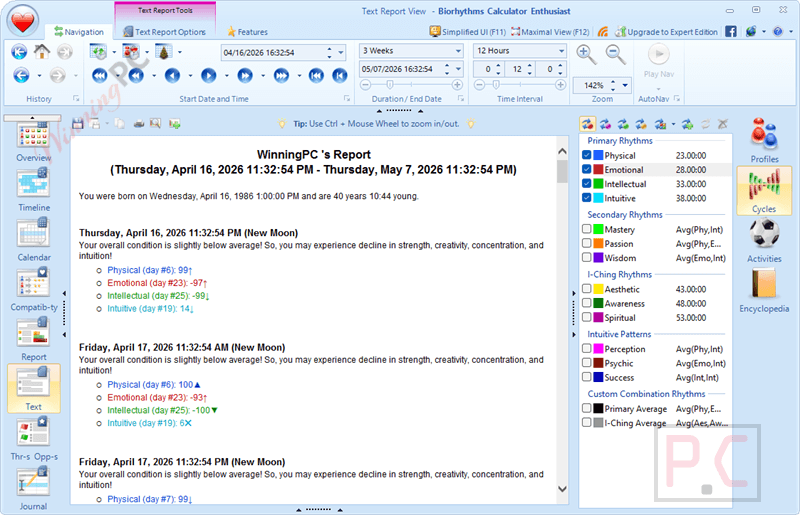The height and width of the screenshot is (515, 800).
Task: Open the Calendar view in sidebar
Action: click(34, 240)
